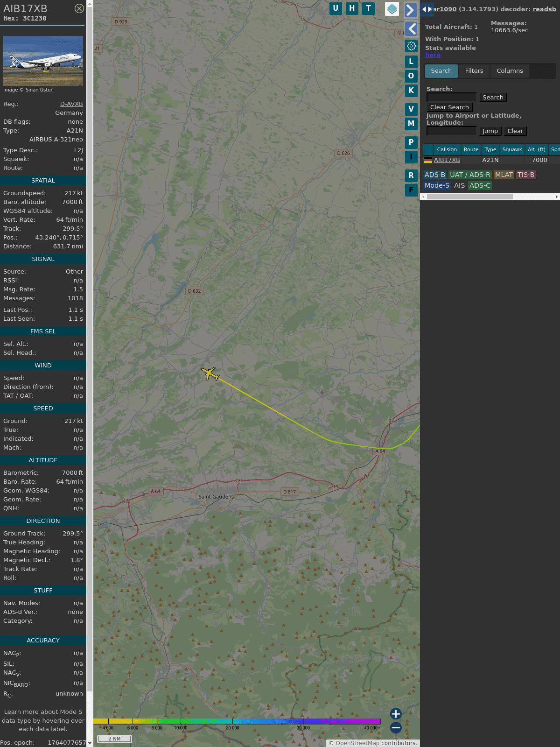Open the D-AVXB registration link
This screenshot has height=747, width=560.
[71, 104]
